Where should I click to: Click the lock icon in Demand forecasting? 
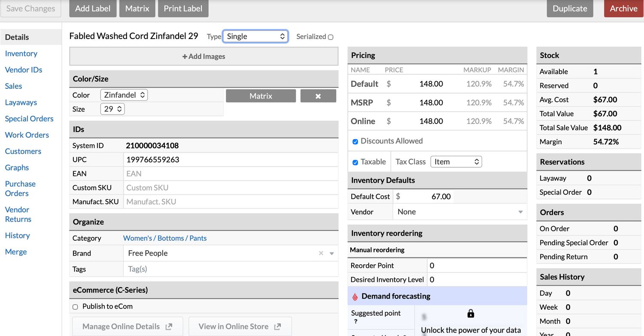click(x=471, y=314)
